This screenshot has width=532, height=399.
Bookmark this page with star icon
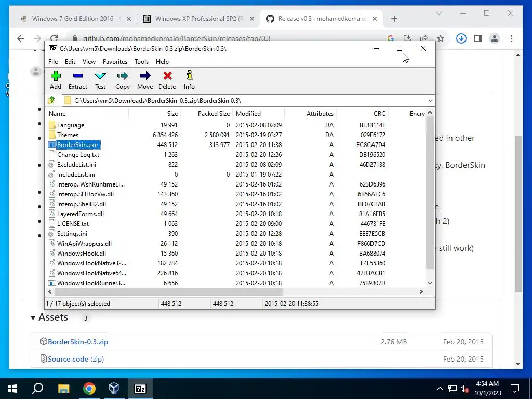(441, 38)
